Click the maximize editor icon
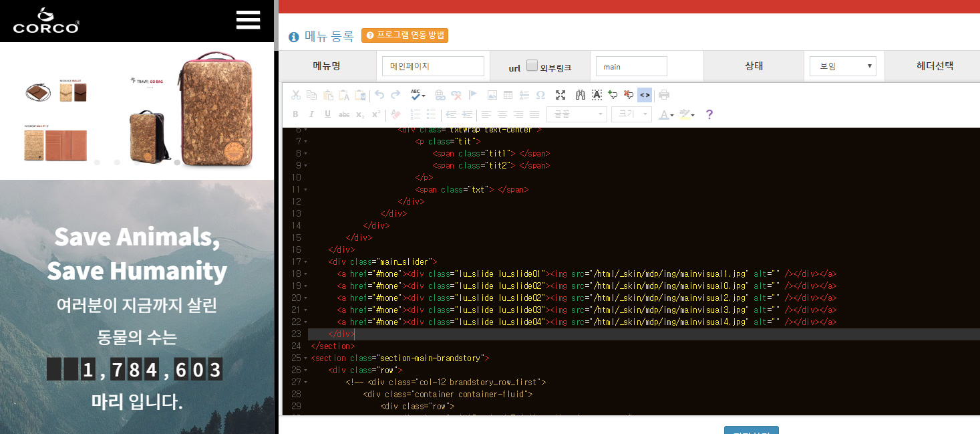 (x=560, y=95)
